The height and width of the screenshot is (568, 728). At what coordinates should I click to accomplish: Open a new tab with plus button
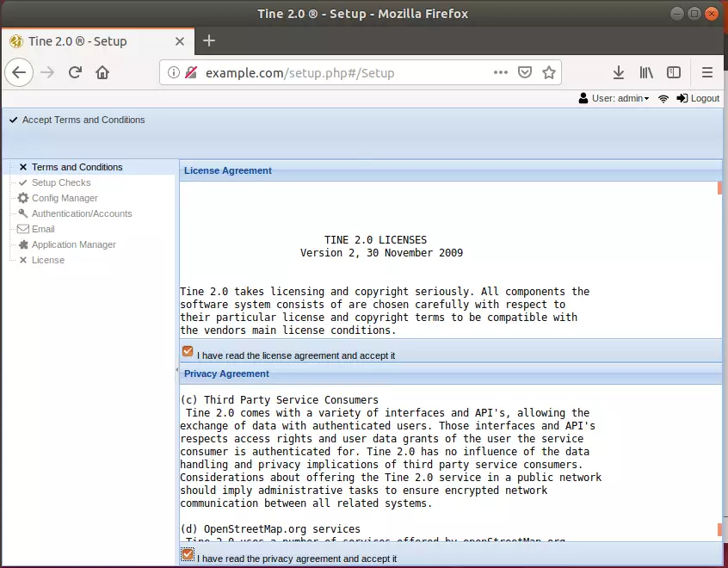pyautogui.click(x=209, y=40)
